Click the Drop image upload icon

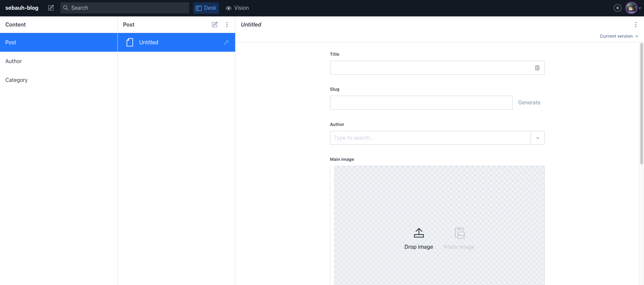419,233
